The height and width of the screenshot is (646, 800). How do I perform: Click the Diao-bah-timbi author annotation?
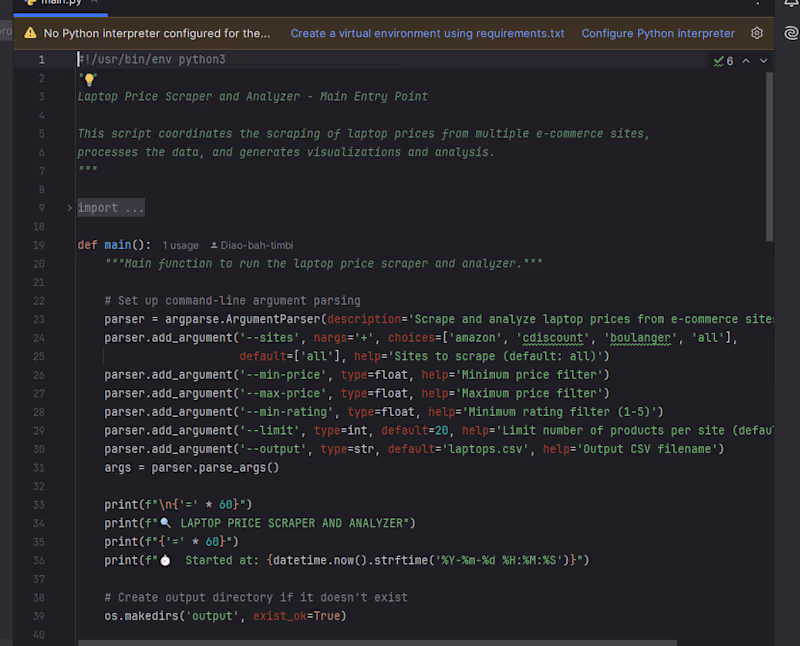tap(256, 245)
